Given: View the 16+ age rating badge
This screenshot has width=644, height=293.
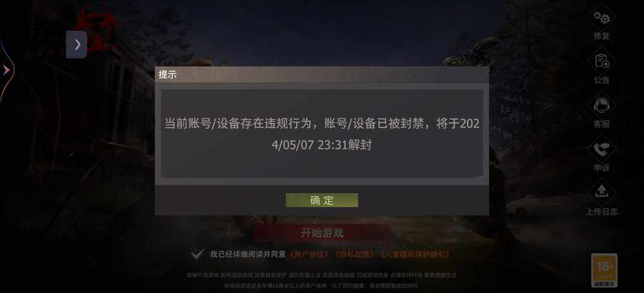Looking at the screenshot, I should tap(604, 270).
